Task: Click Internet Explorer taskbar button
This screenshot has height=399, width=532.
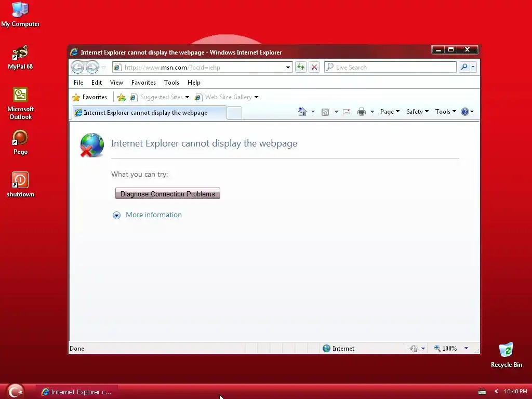Action: (77, 392)
